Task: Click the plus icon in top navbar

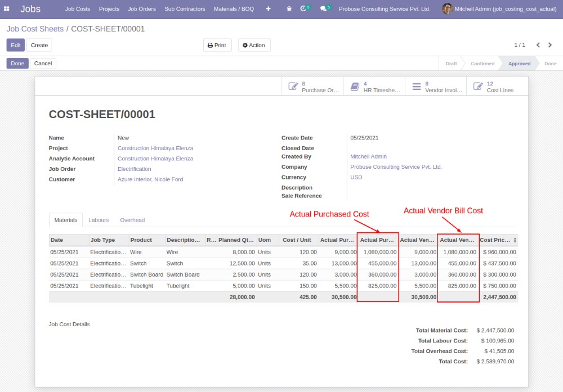Action: click(x=268, y=9)
